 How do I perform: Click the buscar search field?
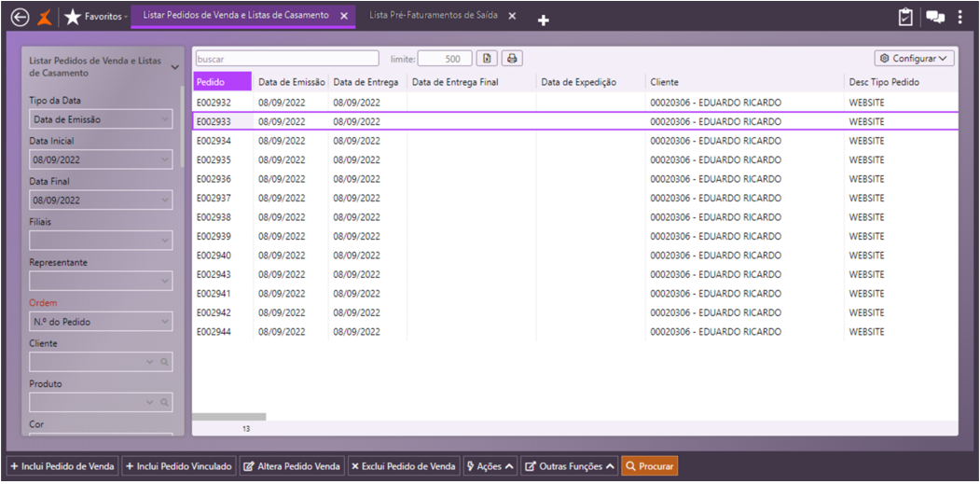click(287, 59)
